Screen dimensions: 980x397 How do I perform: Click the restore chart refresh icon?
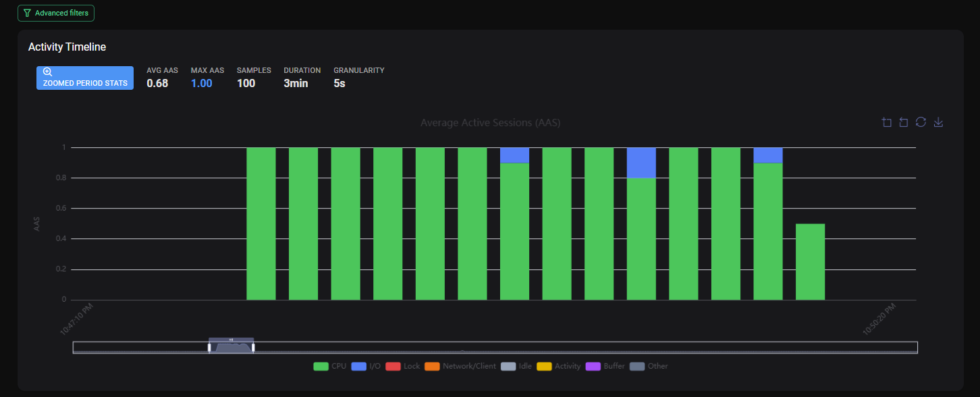[921, 122]
